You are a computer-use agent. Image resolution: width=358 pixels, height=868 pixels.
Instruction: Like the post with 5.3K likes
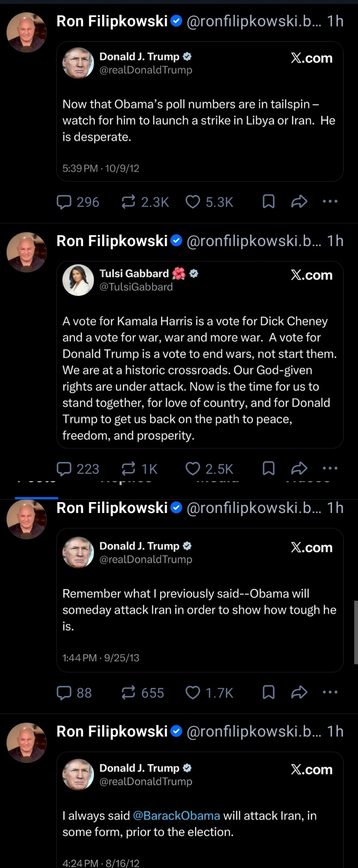click(193, 202)
